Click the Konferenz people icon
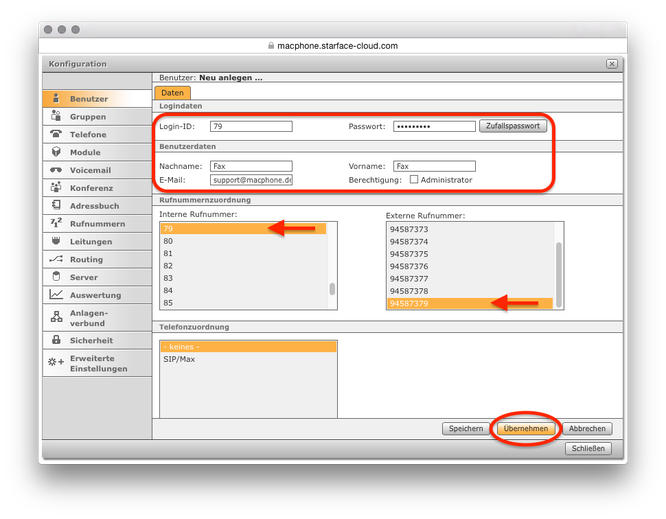Screen dimensions: 666x519 tap(56, 187)
